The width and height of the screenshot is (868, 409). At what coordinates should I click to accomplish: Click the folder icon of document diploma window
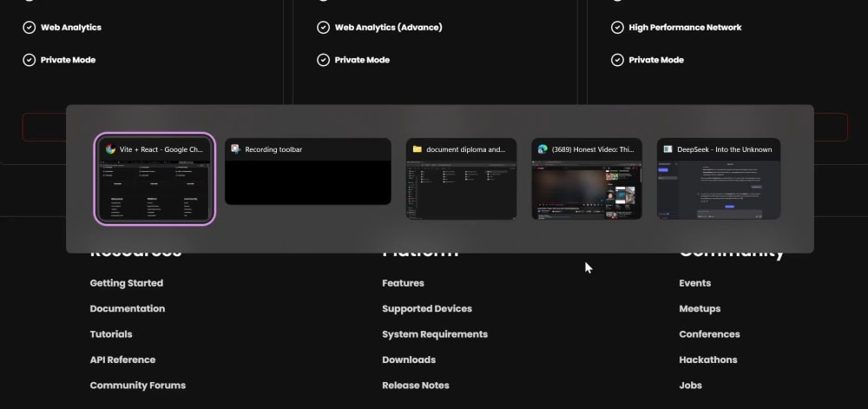(417, 149)
